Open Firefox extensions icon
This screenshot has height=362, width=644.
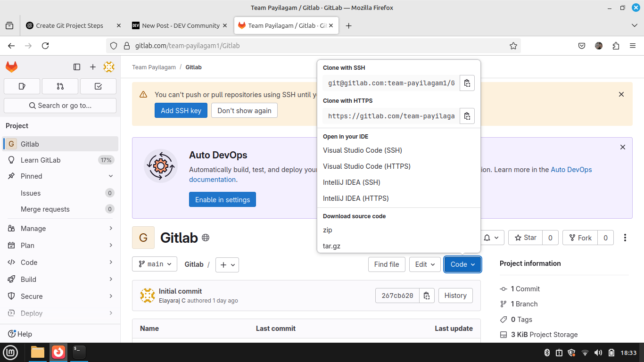(616, 46)
